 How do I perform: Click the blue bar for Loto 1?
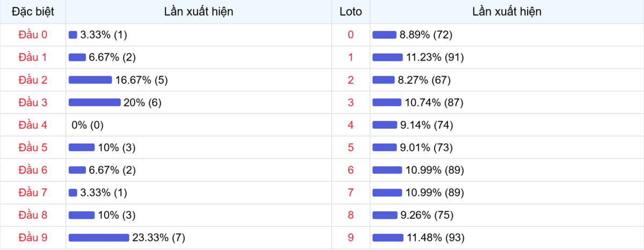387,57
